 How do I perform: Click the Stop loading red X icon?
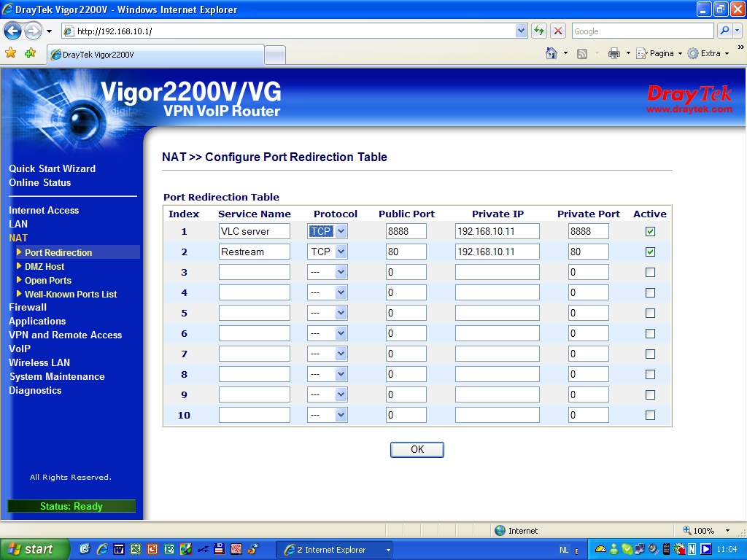pyautogui.click(x=558, y=31)
